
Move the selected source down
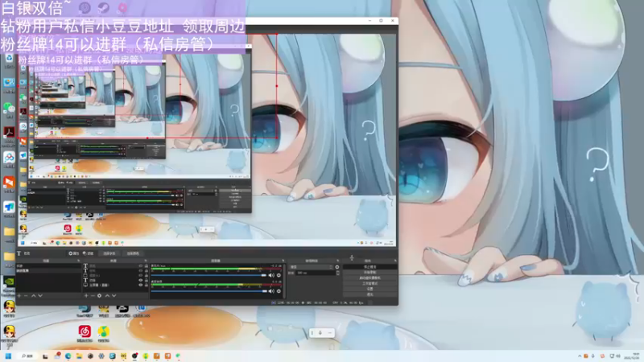click(114, 295)
